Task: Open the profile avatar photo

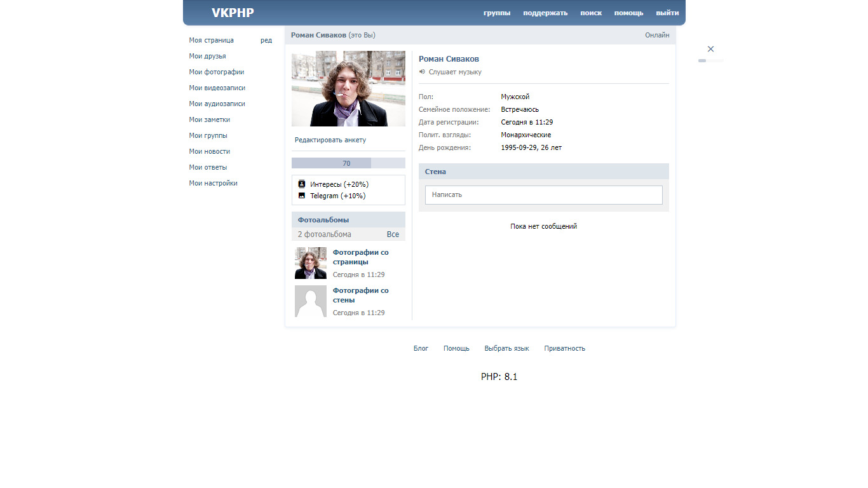Action: (x=348, y=89)
